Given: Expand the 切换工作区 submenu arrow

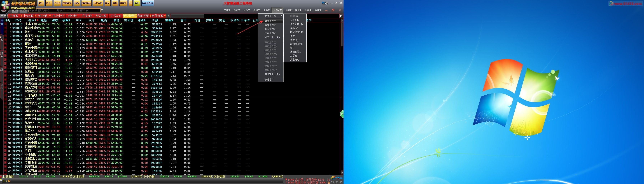Looking at the screenshot, I should 281,16.
